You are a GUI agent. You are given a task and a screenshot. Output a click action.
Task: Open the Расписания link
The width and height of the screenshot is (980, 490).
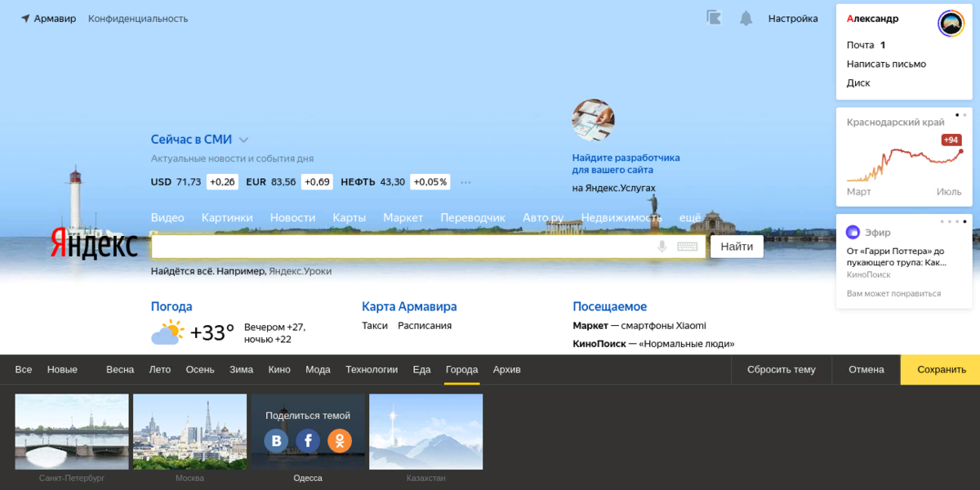click(x=425, y=325)
